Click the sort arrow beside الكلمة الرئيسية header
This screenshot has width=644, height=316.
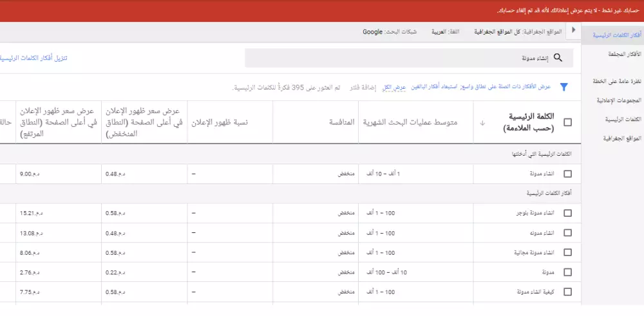(482, 123)
